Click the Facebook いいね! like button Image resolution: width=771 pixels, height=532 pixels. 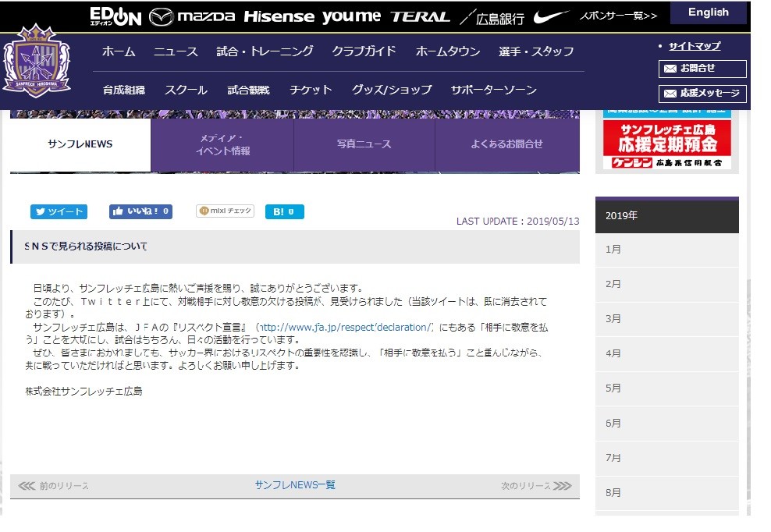(140, 211)
